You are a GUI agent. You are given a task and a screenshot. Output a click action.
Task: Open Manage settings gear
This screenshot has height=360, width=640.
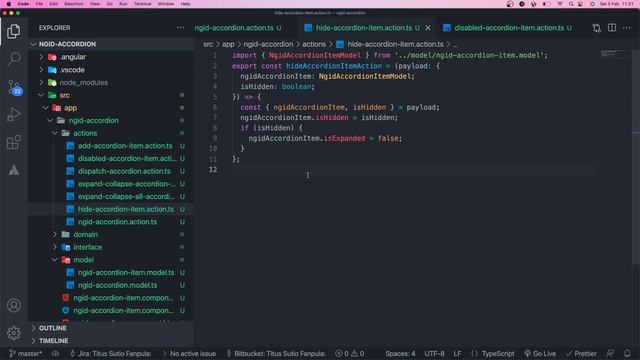(x=13, y=333)
